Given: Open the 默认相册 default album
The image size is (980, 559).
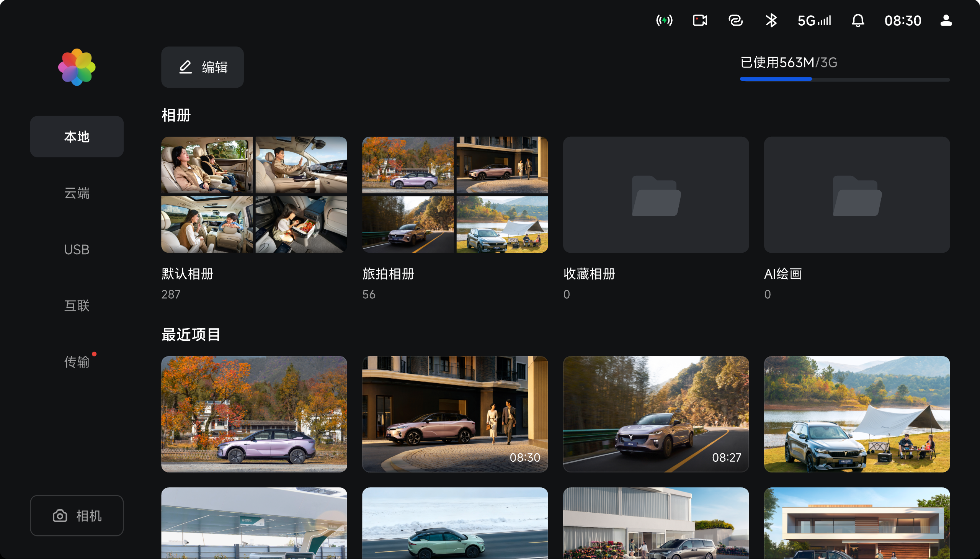Looking at the screenshot, I should (254, 195).
